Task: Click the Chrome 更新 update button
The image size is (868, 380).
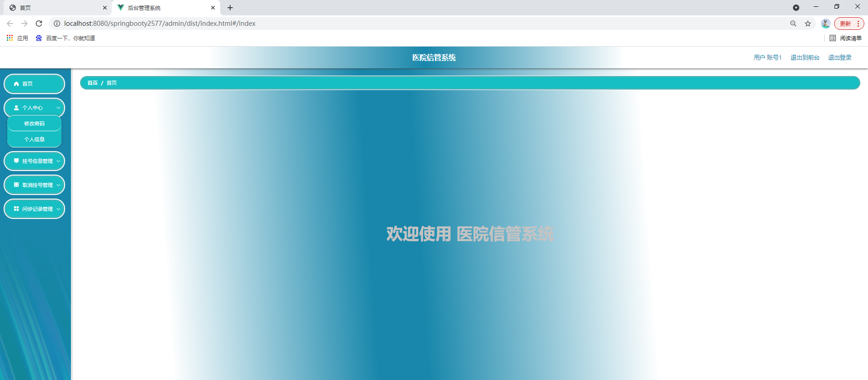Action: point(849,24)
